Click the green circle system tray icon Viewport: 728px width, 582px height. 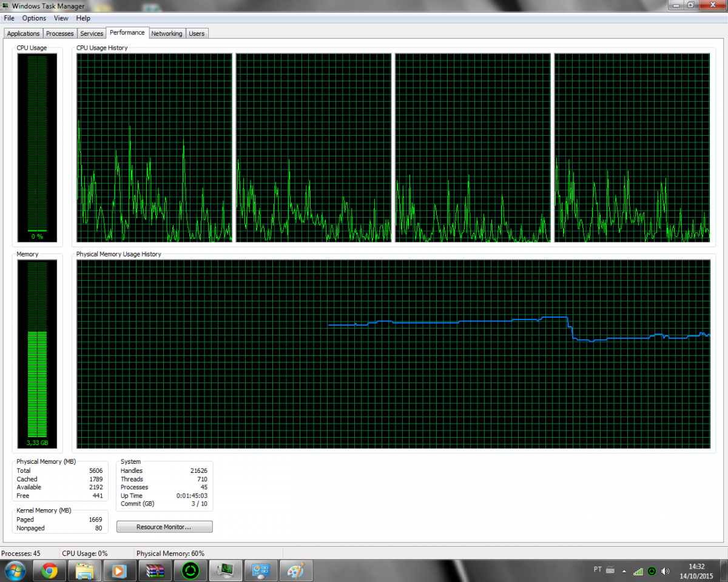click(x=652, y=571)
